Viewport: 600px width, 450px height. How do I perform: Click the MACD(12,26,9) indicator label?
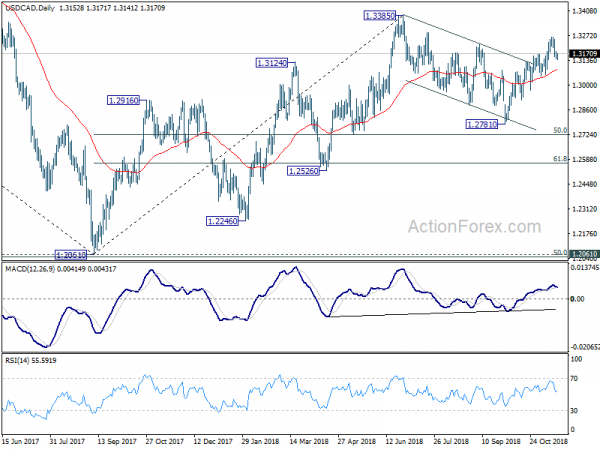pos(30,269)
